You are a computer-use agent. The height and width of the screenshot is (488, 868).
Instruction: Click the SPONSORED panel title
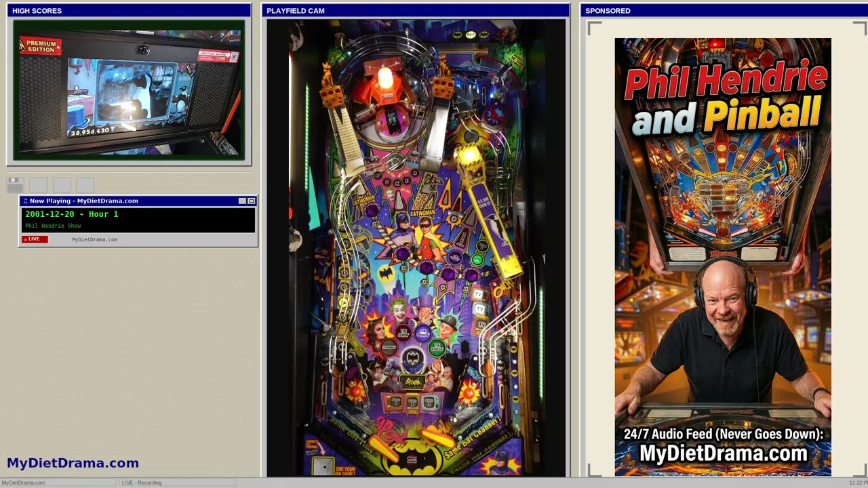[608, 11]
